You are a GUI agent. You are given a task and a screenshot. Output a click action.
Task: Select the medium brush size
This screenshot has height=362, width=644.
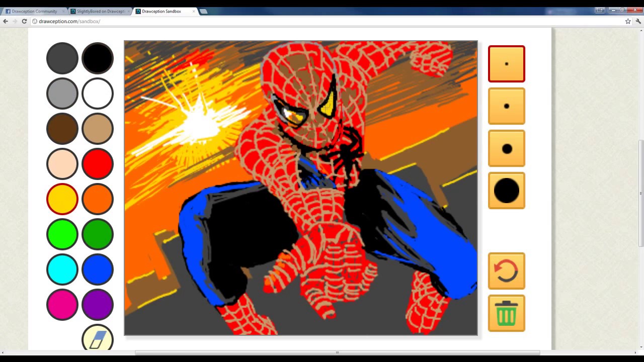507,148
